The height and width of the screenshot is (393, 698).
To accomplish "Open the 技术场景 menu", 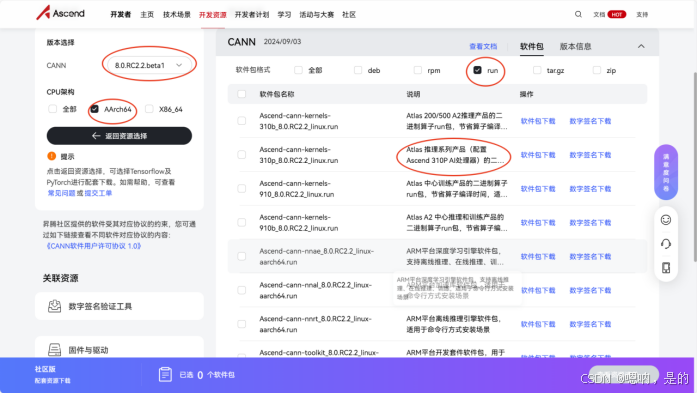I will [177, 15].
